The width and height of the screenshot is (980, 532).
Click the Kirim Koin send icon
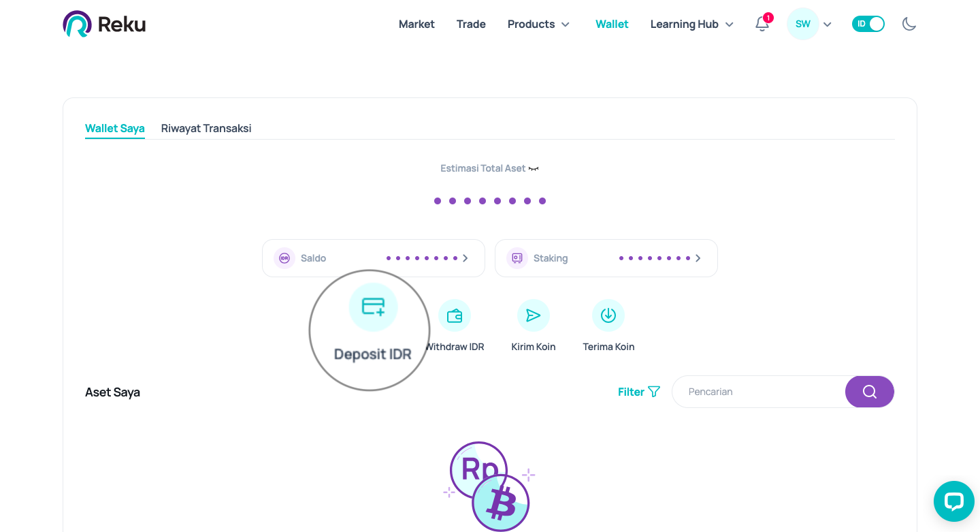pos(534,315)
